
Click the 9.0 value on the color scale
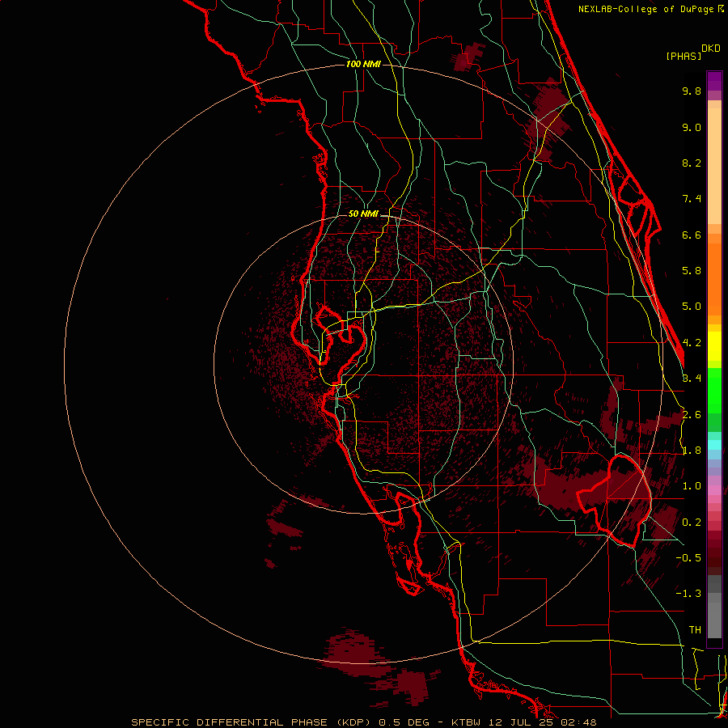(692, 127)
